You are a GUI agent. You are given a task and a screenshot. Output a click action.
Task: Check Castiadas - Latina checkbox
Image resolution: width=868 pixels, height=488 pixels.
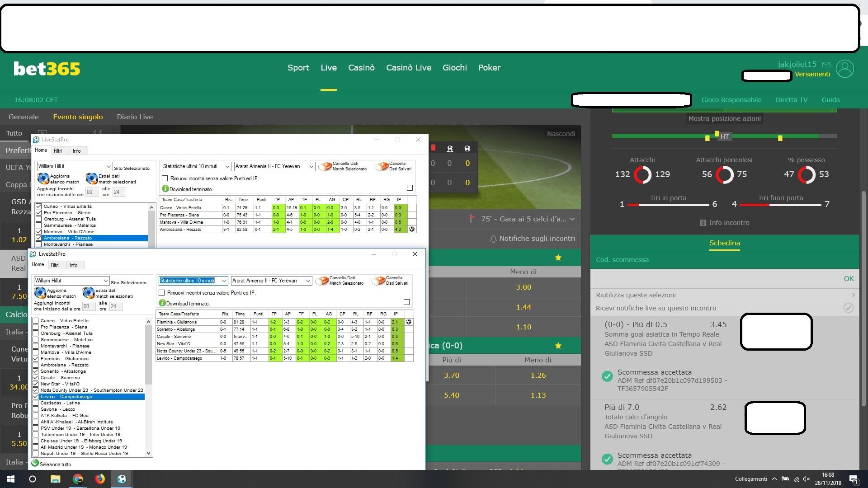[35, 403]
